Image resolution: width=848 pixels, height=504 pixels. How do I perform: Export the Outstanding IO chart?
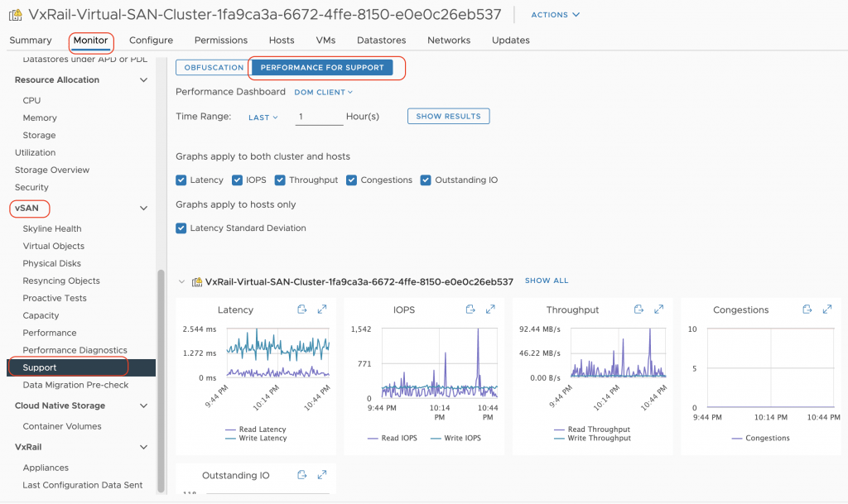(302, 475)
